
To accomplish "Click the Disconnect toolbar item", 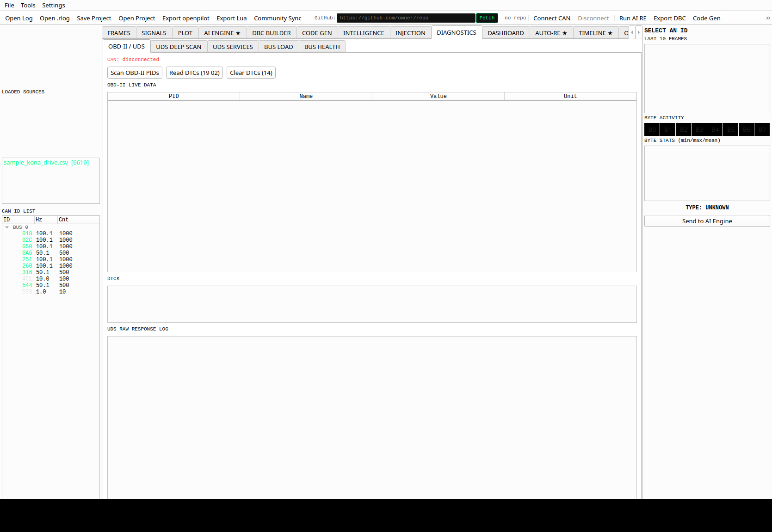I will pos(593,18).
